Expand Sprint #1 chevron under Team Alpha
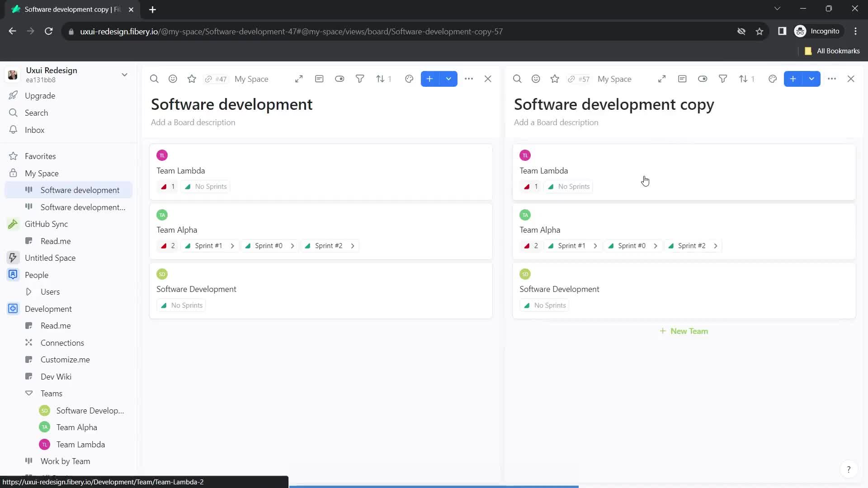 point(232,245)
